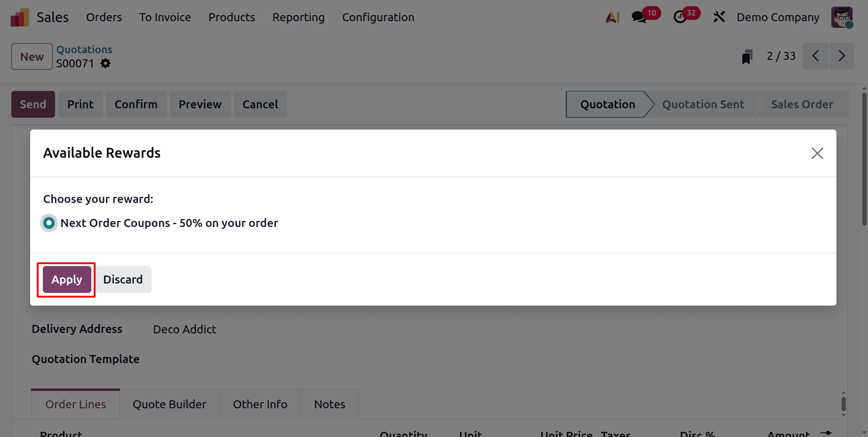Screen dimensions: 868x437
Task: Open the activities clock icon
Action: coord(680,17)
